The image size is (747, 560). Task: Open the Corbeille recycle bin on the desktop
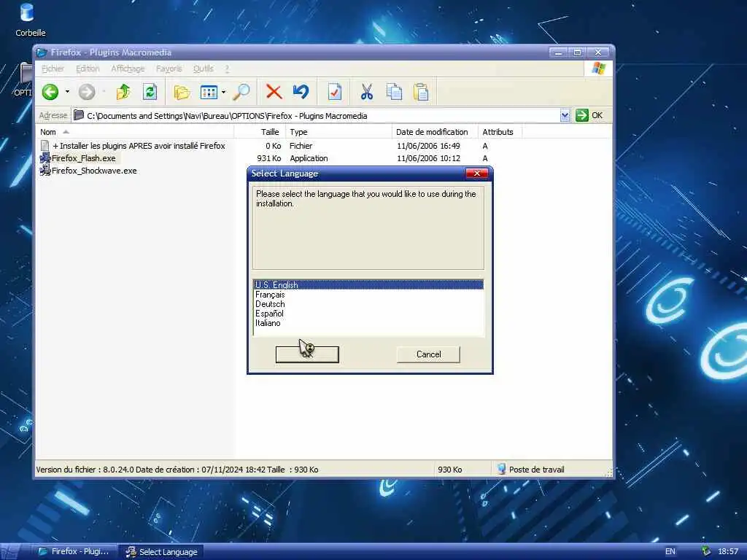point(27,13)
